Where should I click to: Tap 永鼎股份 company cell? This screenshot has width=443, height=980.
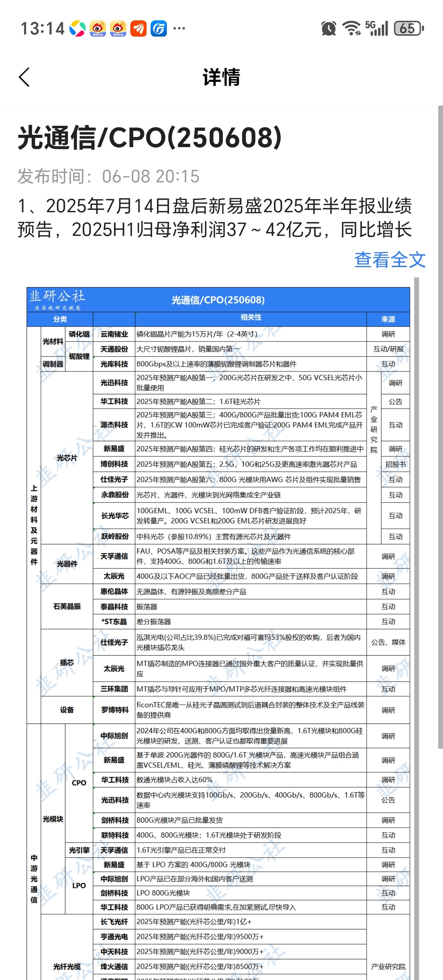[114, 495]
